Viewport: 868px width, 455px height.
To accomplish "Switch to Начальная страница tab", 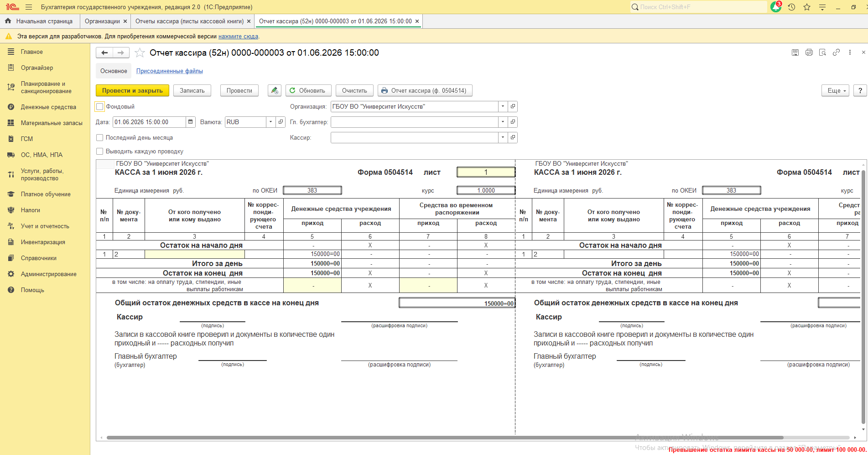I will point(40,21).
